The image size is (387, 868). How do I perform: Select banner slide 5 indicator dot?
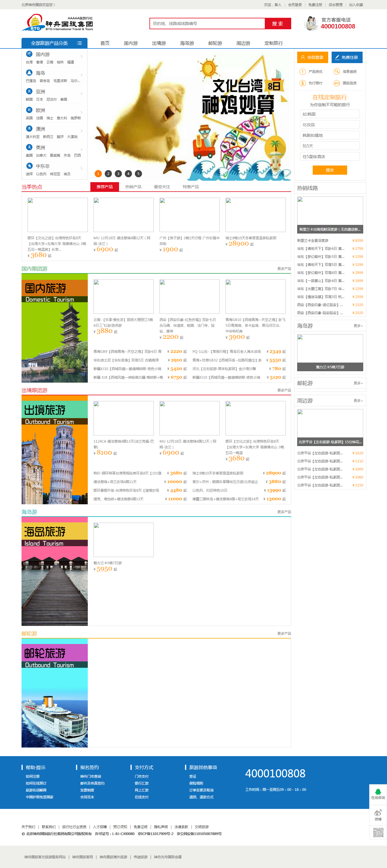pos(138,174)
